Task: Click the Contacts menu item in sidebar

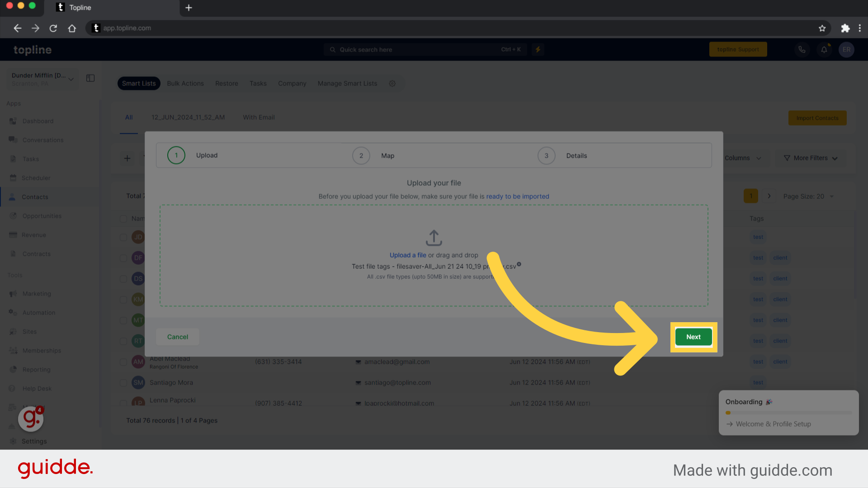Action: tap(34, 197)
